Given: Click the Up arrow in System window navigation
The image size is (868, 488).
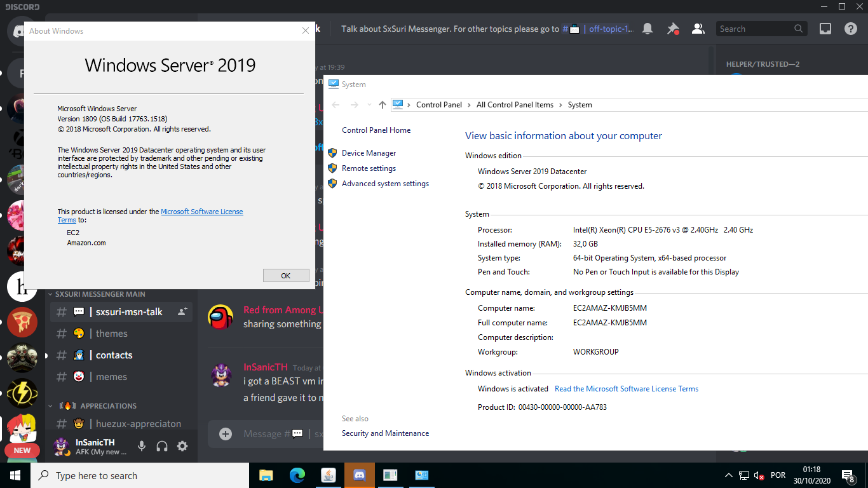Looking at the screenshot, I should coord(382,105).
